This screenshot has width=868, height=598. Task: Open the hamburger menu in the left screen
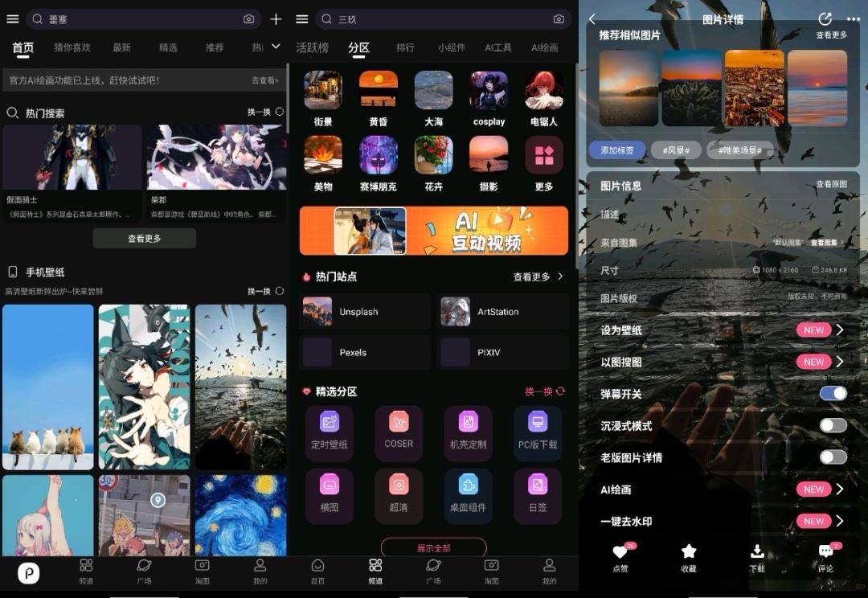(x=12, y=19)
